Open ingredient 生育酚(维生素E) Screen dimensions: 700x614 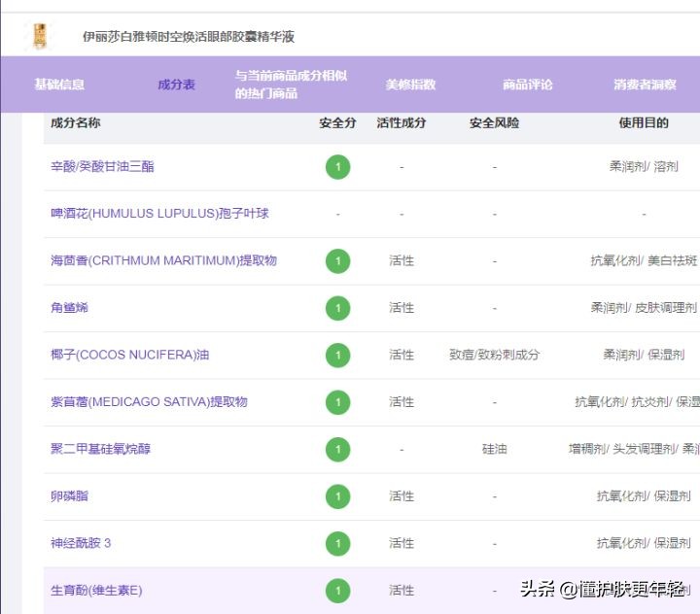coord(96,591)
